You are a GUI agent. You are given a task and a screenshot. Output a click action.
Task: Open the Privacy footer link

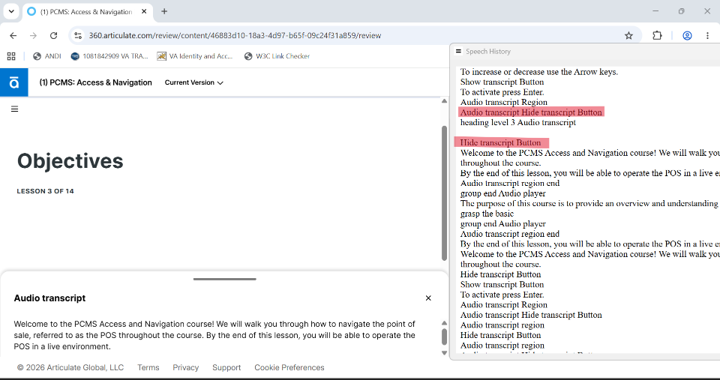[186, 368]
